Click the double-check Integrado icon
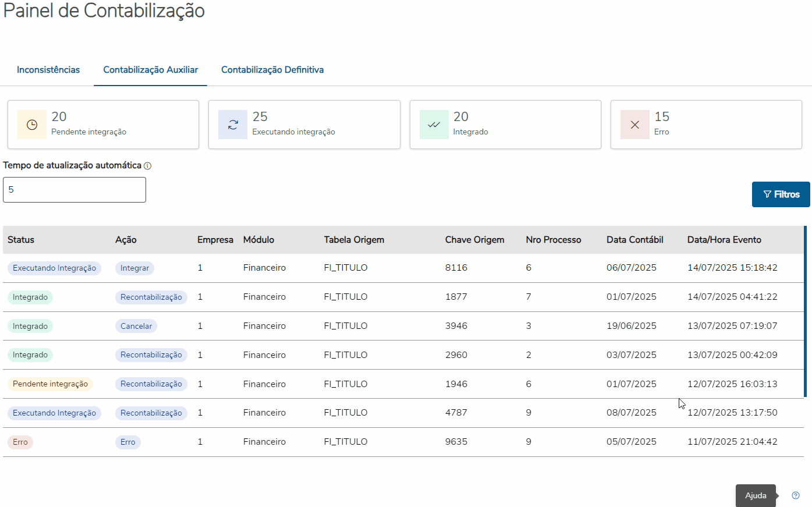This screenshot has height=507, width=812. coord(434,125)
